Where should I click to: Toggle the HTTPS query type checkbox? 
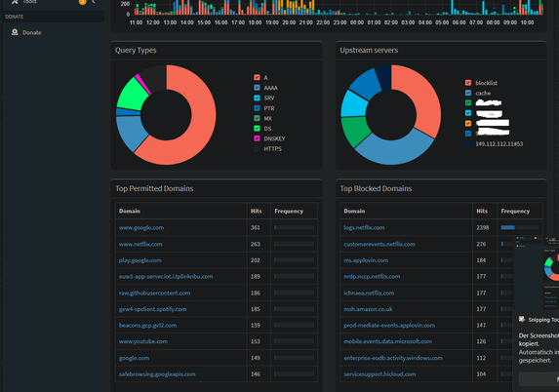[x=257, y=148]
